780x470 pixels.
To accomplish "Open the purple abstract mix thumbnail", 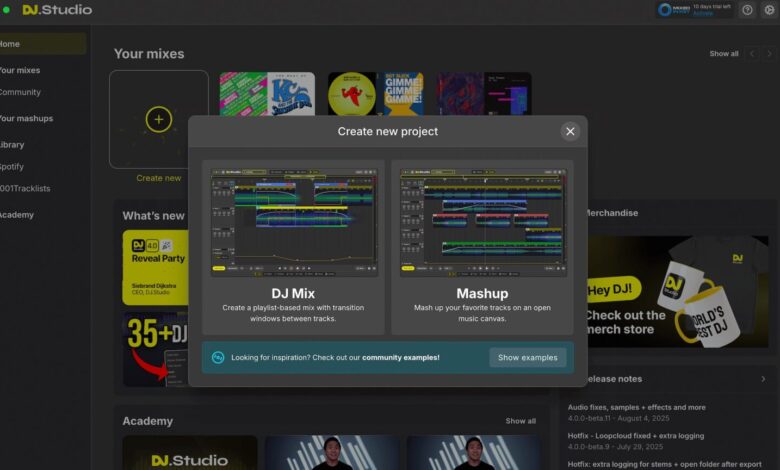I will 484,94.
